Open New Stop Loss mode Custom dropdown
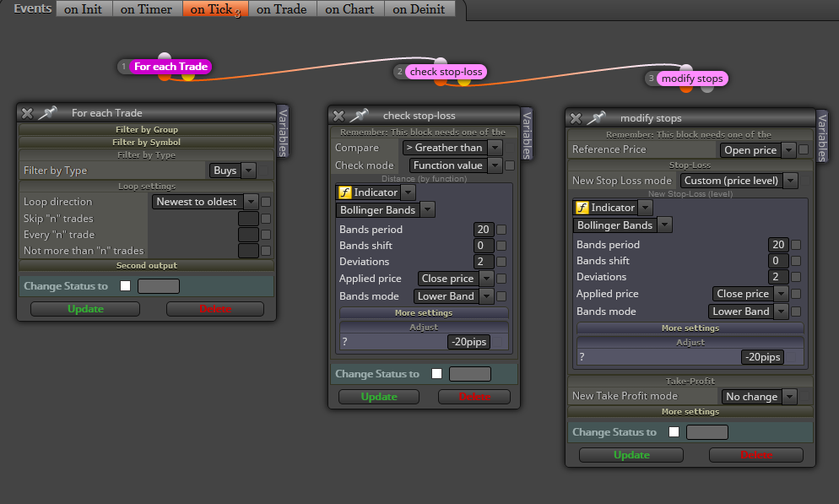This screenshot has height=504, width=839. (739, 181)
